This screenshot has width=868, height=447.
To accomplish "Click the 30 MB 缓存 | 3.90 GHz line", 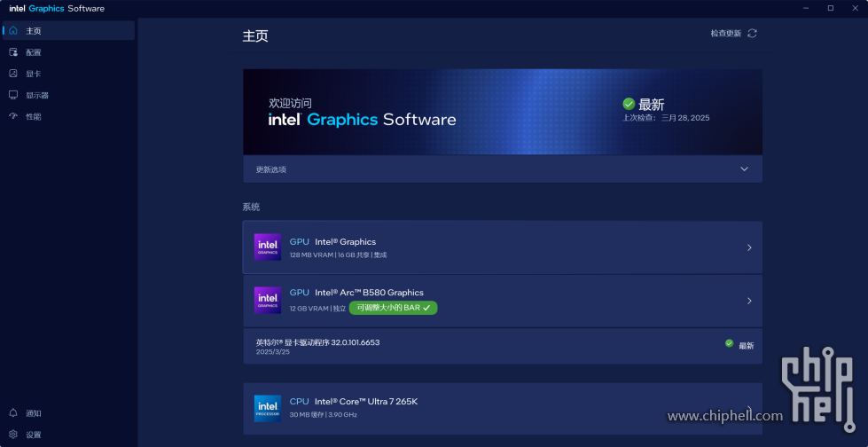I will tap(324, 414).
